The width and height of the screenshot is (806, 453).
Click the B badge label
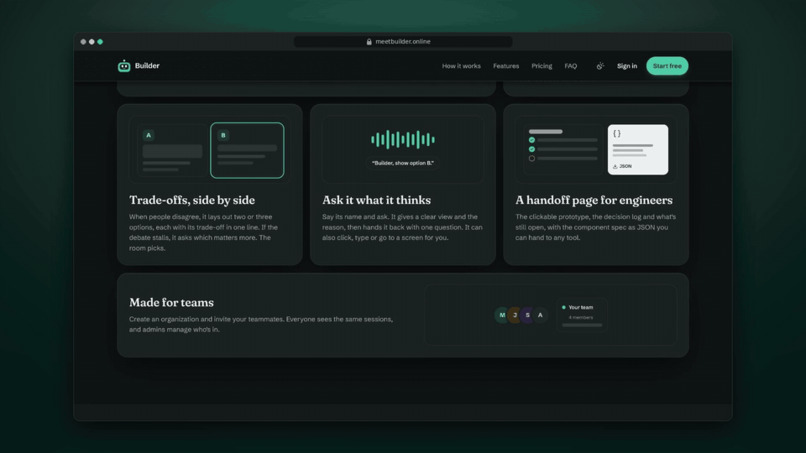click(223, 135)
